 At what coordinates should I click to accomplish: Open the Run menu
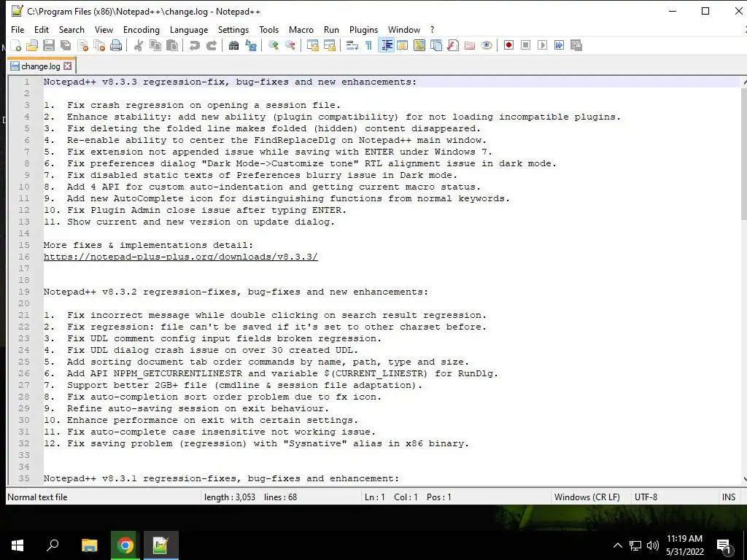pyautogui.click(x=332, y=29)
